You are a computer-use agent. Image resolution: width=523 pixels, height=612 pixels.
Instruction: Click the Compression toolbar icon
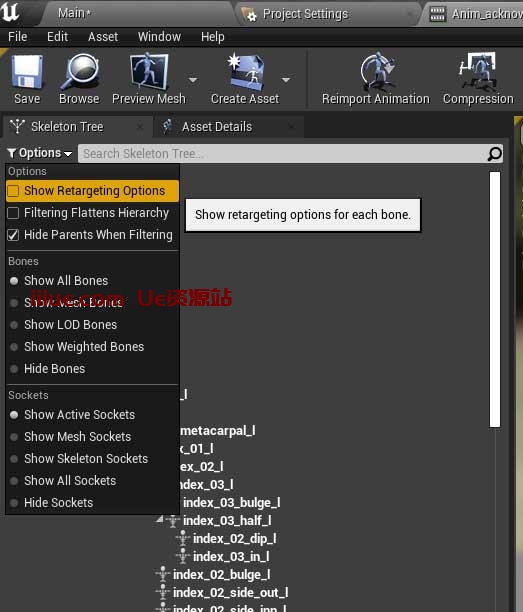tap(478, 71)
